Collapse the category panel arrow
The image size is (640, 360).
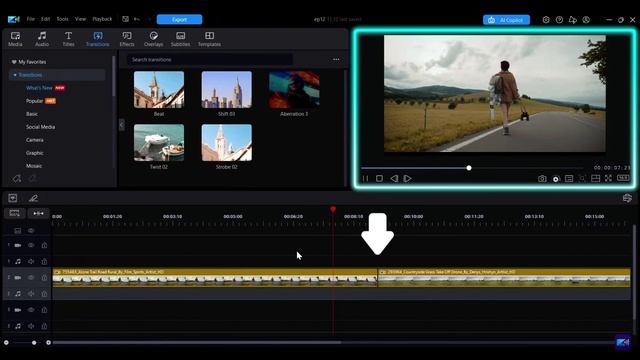tap(122, 124)
